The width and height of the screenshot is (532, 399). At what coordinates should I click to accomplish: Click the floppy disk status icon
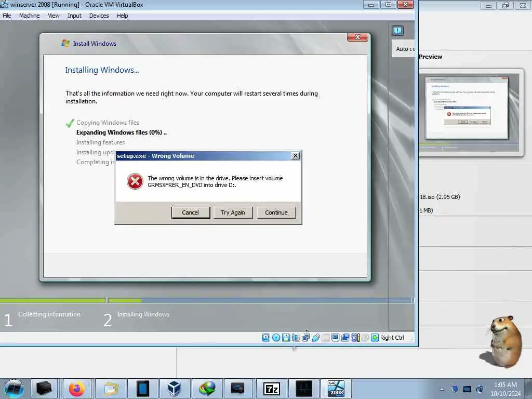tap(286, 338)
